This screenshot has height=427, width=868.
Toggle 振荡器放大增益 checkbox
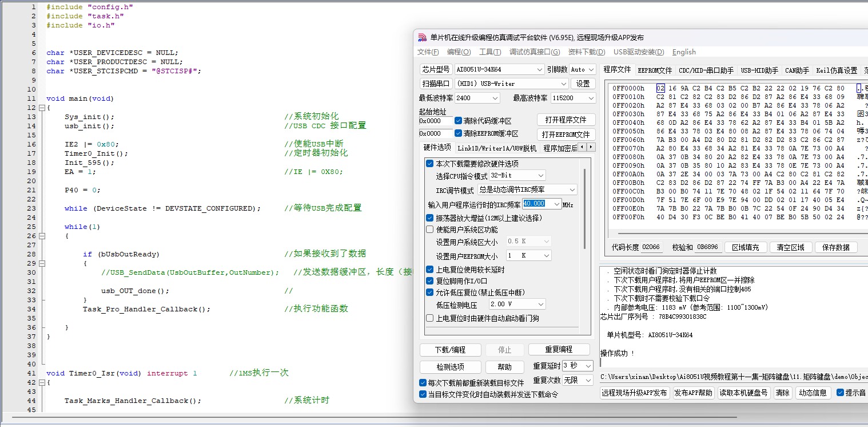coord(430,218)
